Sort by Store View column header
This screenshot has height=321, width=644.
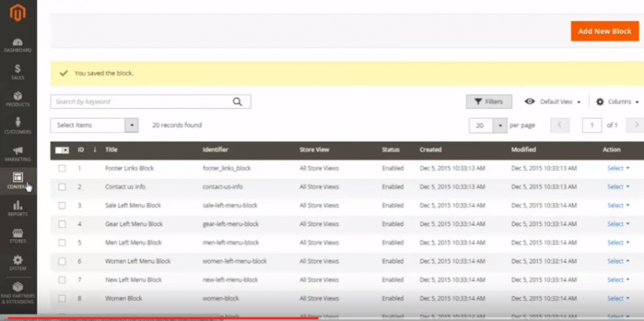coord(314,150)
